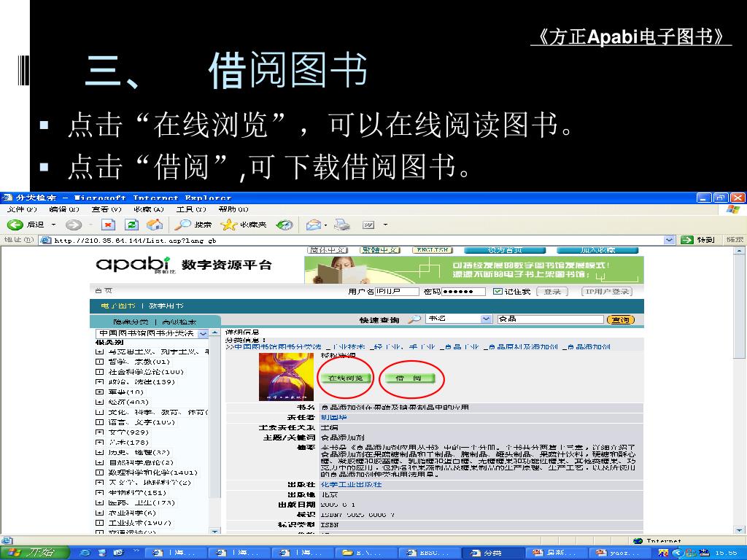Open the 收藏 Favorites menu
Viewport: 747px width, 560px height.
pyautogui.click(x=149, y=209)
